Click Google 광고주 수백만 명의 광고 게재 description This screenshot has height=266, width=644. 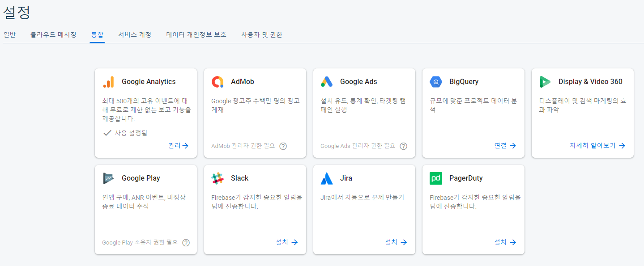click(256, 105)
